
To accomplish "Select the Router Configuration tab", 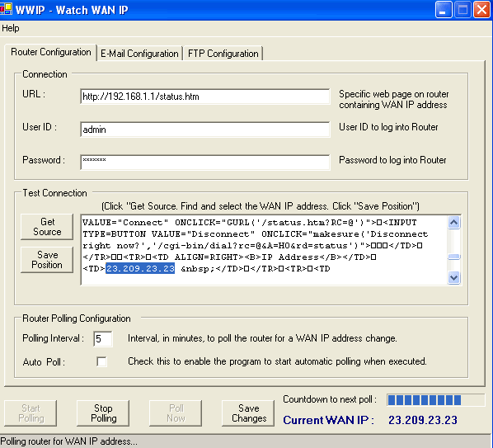I will point(50,52).
